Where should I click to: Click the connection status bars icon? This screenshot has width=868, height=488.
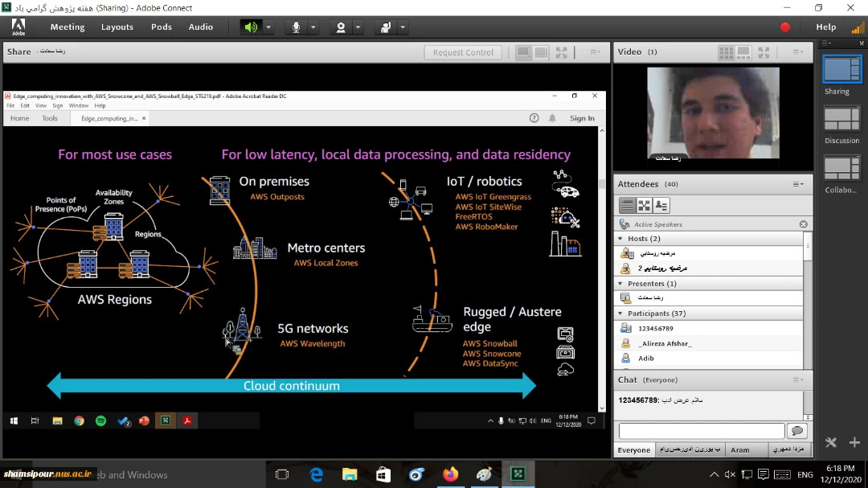[x=858, y=27]
